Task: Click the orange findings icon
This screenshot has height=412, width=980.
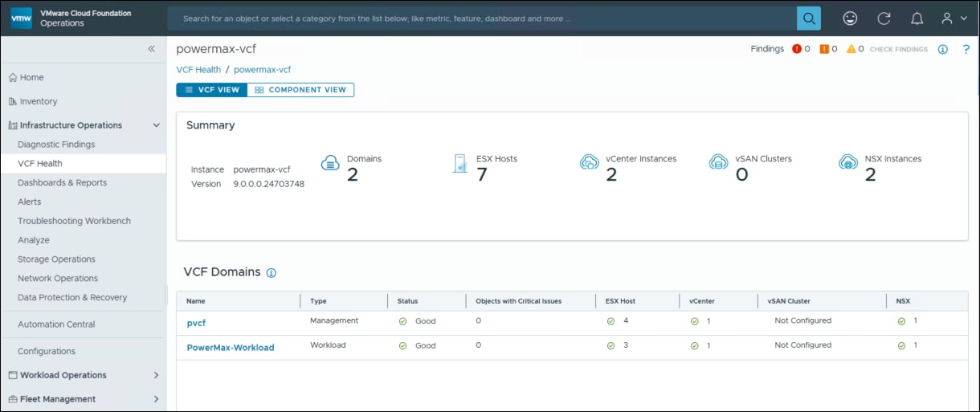Action: (824, 49)
